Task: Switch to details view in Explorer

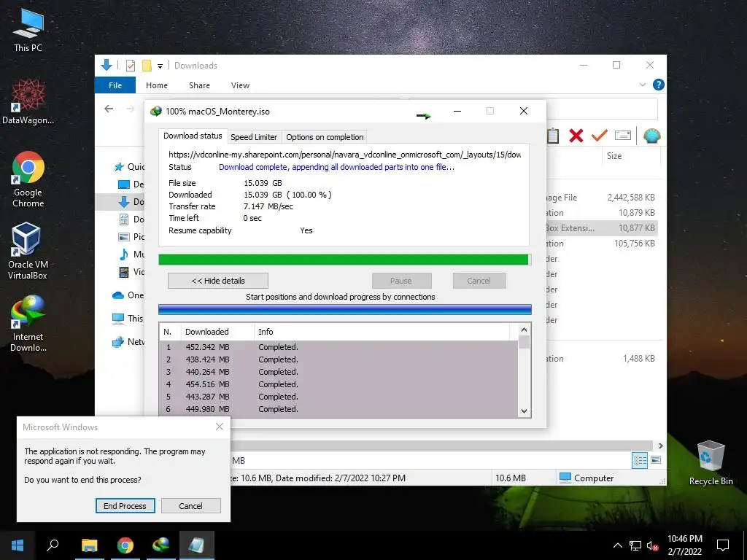Action: pyautogui.click(x=640, y=460)
